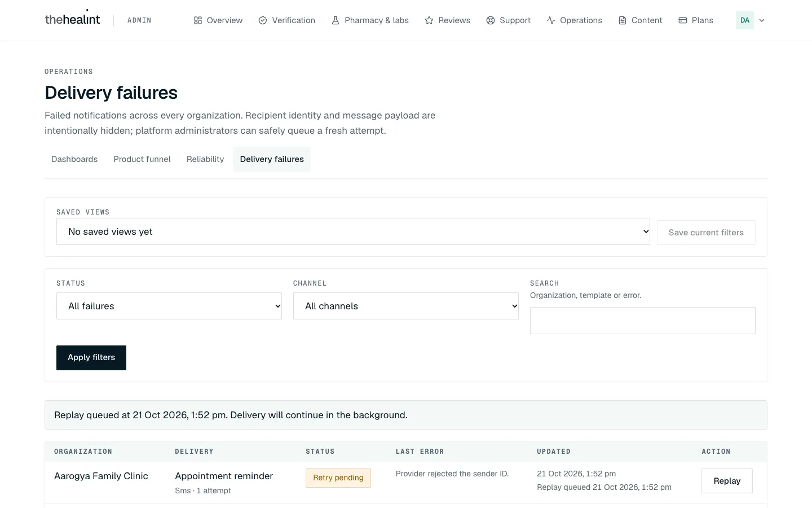Open the Plans nav item
This screenshot has width=812, height=508.
(x=696, y=20)
